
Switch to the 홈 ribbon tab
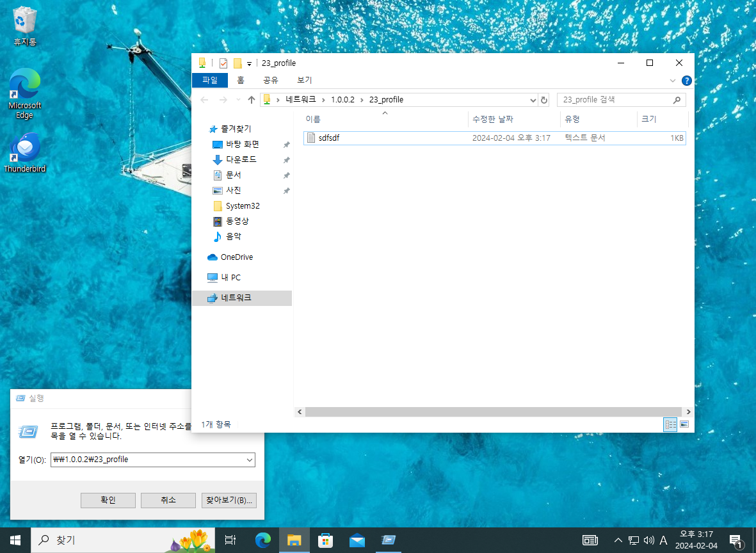(x=241, y=80)
